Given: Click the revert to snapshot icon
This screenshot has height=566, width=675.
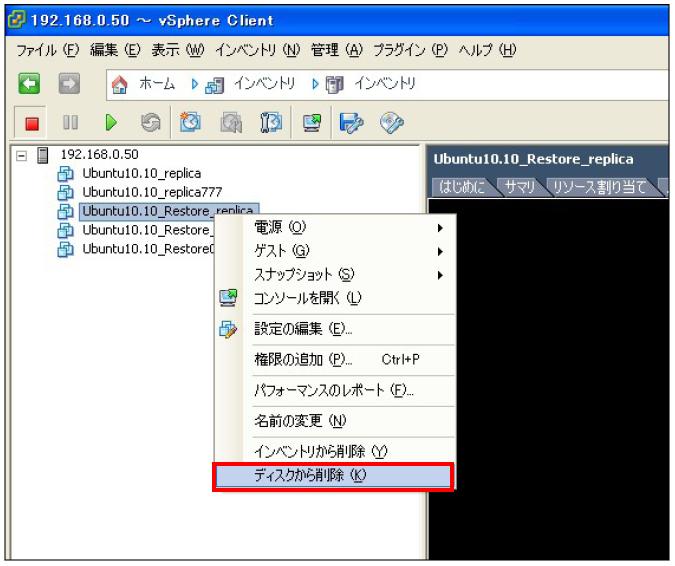Looking at the screenshot, I should coord(231,123).
